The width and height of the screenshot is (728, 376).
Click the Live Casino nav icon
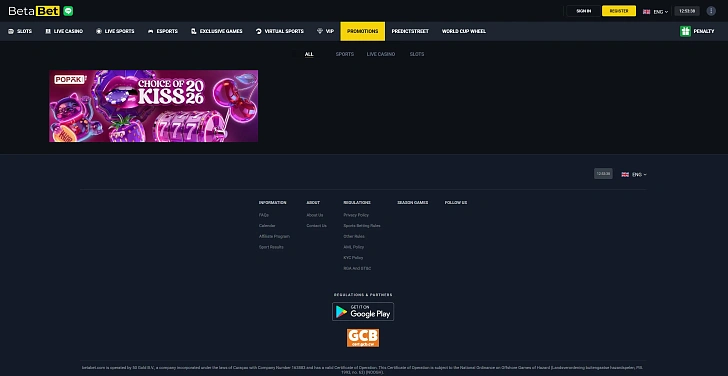pos(48,31)
